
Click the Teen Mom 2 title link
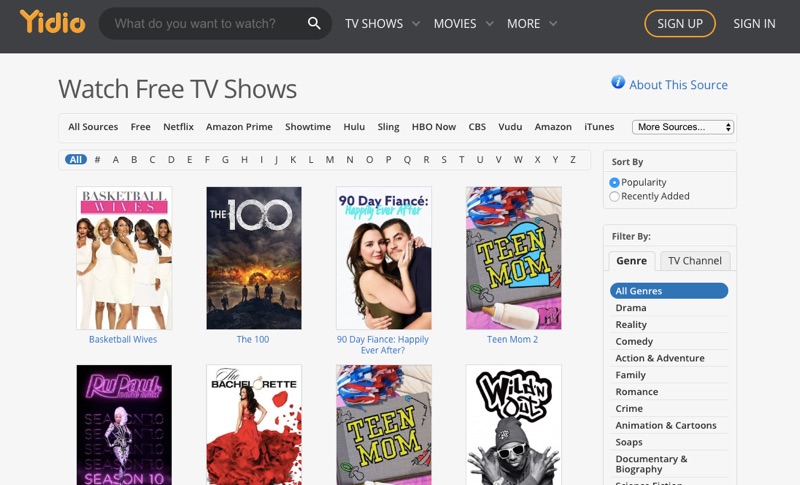[512, 339]
